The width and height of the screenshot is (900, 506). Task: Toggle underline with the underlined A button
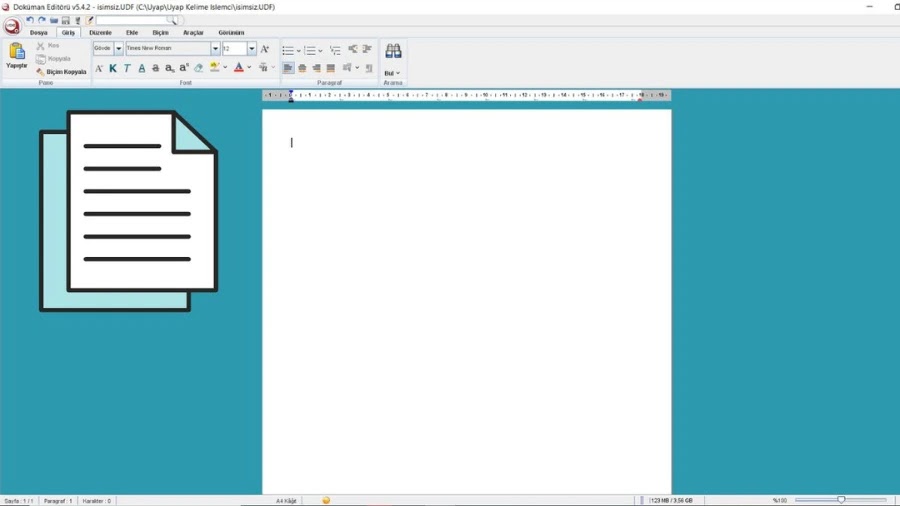[142, 68]
